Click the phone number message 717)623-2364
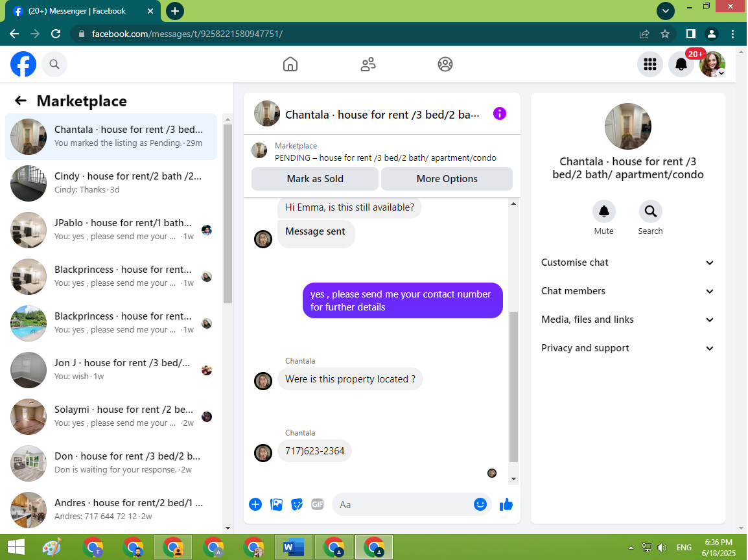 point(314,450)
